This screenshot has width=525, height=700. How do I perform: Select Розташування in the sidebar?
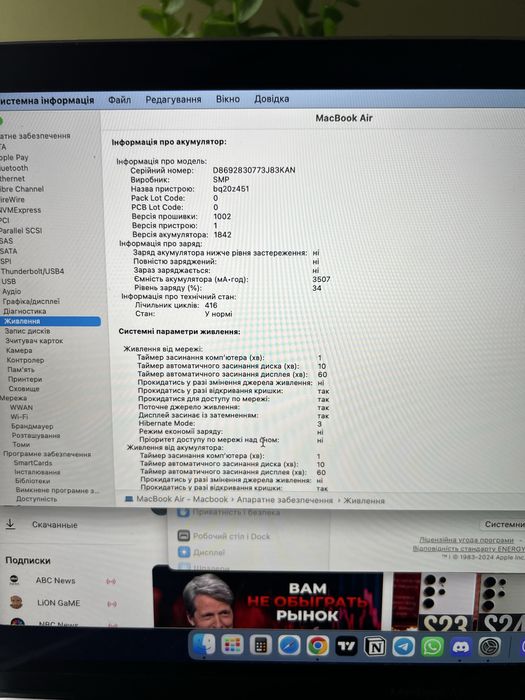(x=36, y=435)
